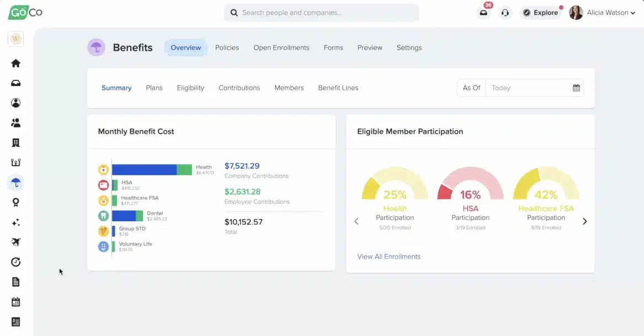
Task: Open the Home icon in sidebar
Action: pyautogui.click(x=15, y=63)
